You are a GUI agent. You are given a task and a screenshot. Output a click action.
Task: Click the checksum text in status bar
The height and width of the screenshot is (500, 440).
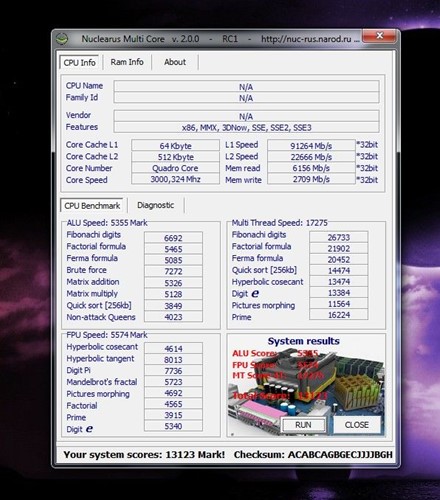pyautogui.click(x=313, y=454)
